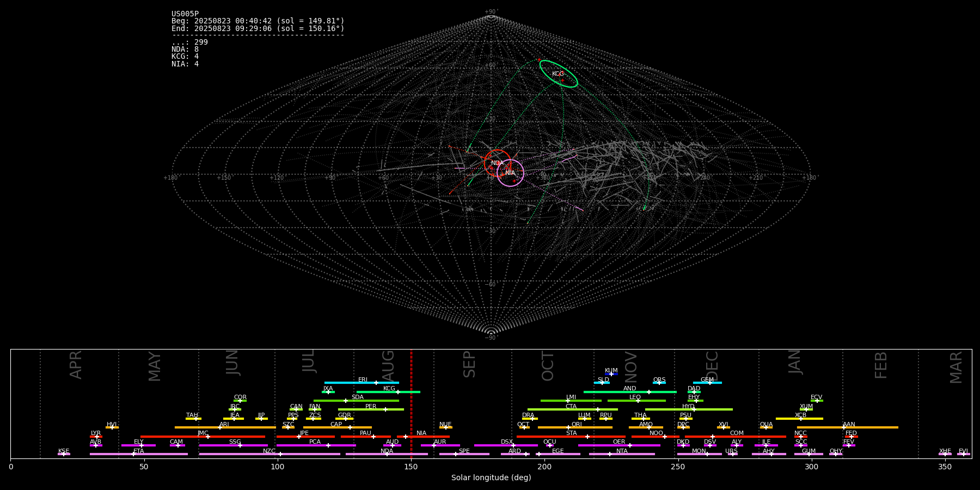980x490 pixels.
Task: Click the PAU shower label on timeline
Action: coord(365,433)
